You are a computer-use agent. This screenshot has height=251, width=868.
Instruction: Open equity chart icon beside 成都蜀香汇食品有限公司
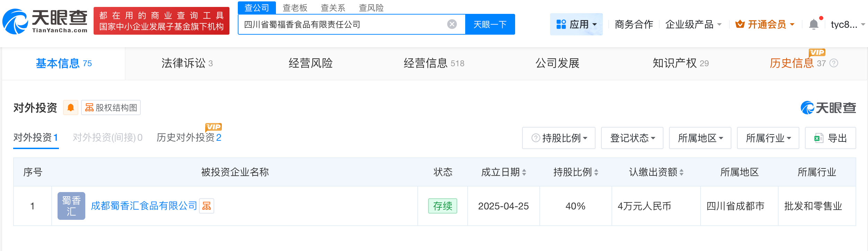(207, 206)
